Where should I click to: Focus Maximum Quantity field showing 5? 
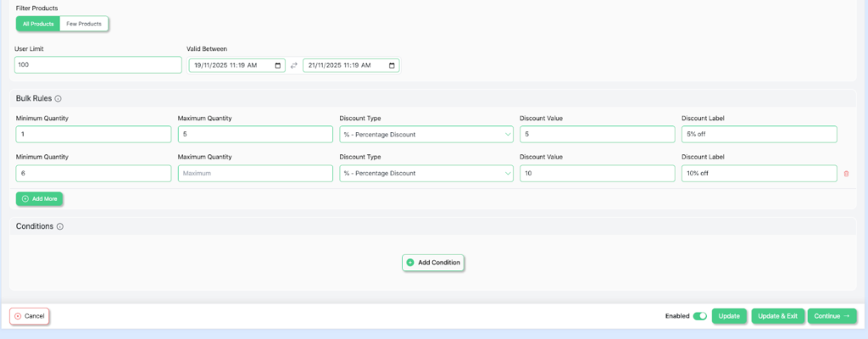tap(255, 135)
